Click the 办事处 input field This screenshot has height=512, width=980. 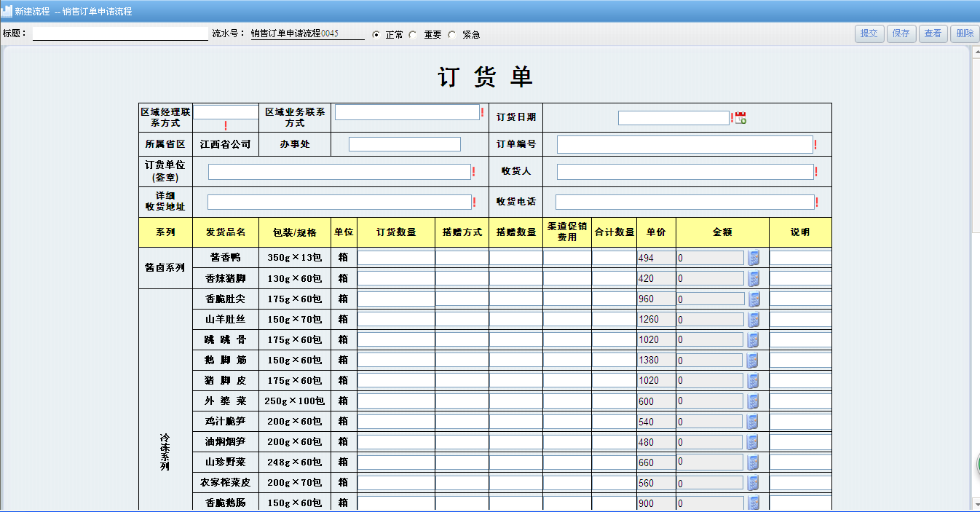(405, 144)
